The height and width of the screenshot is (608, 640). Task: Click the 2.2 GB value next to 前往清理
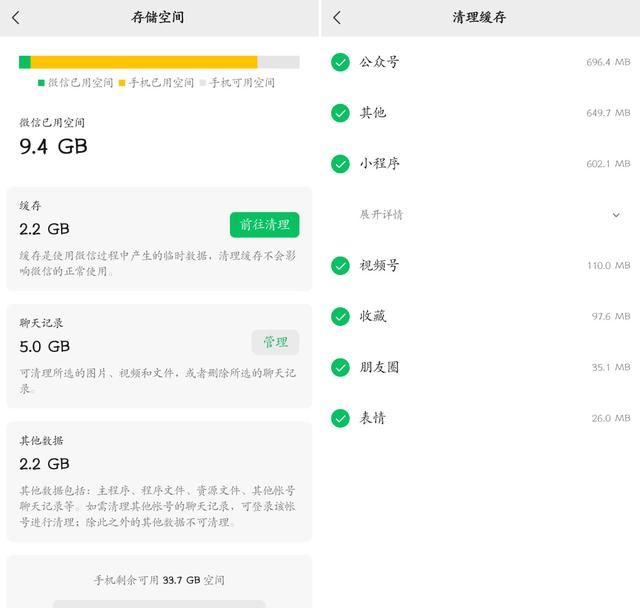click(44, 229)
